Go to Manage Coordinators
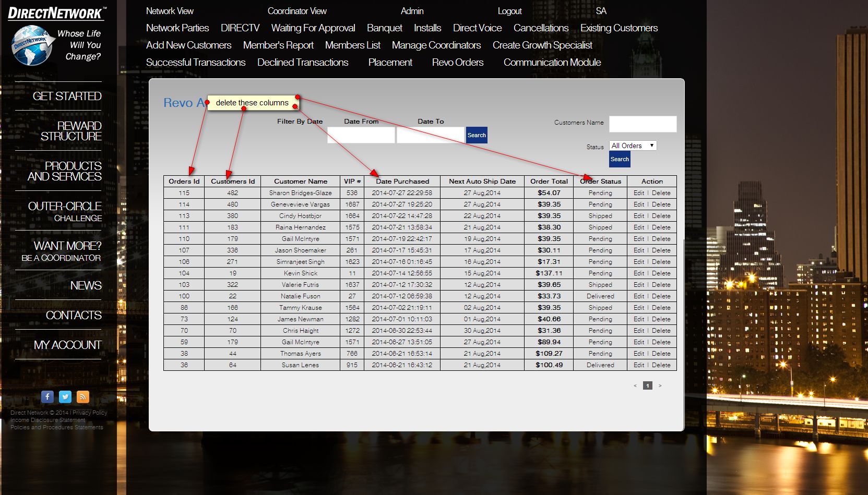This screenshot has height=495, width=868. 436,45
